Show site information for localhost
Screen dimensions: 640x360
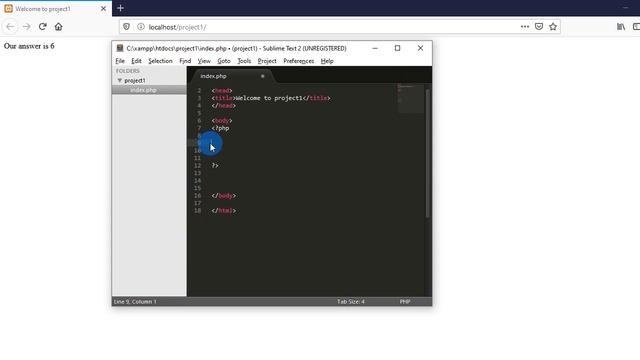click(x=141, y=27)
